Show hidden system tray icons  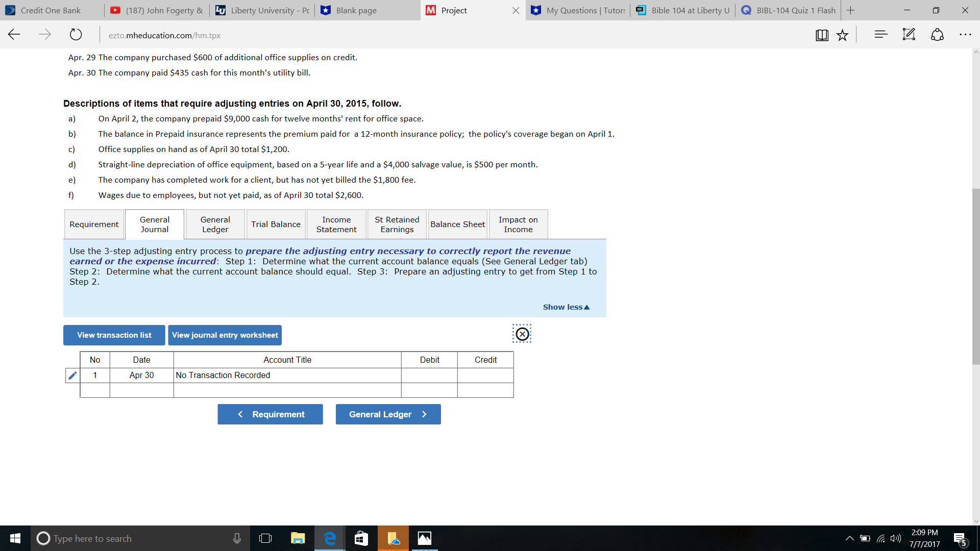pos(849,538)
